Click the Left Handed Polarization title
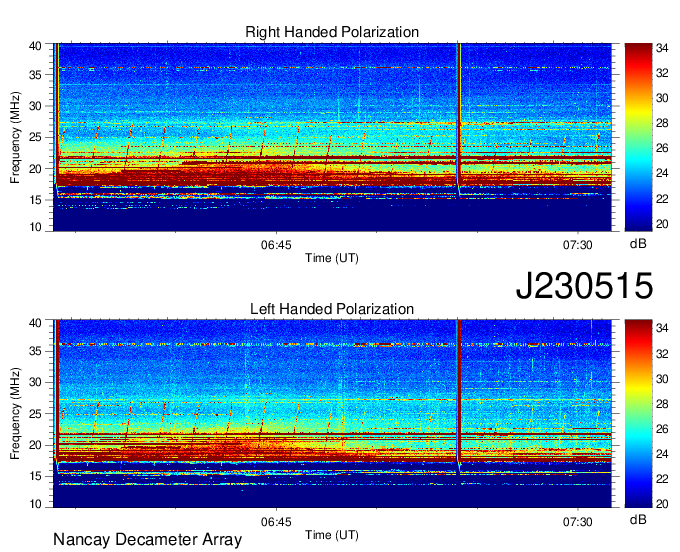This screenshot has width=680, height=552. tap(332, 309)
